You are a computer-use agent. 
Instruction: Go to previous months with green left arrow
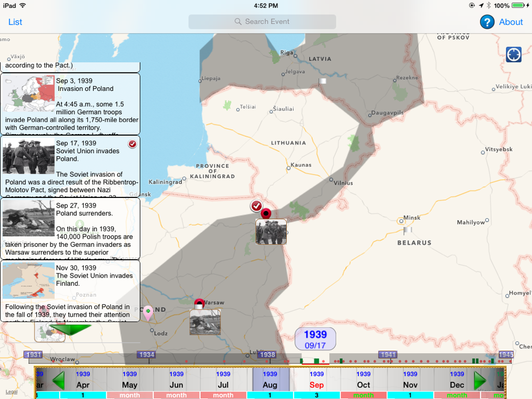coord(59,380)
